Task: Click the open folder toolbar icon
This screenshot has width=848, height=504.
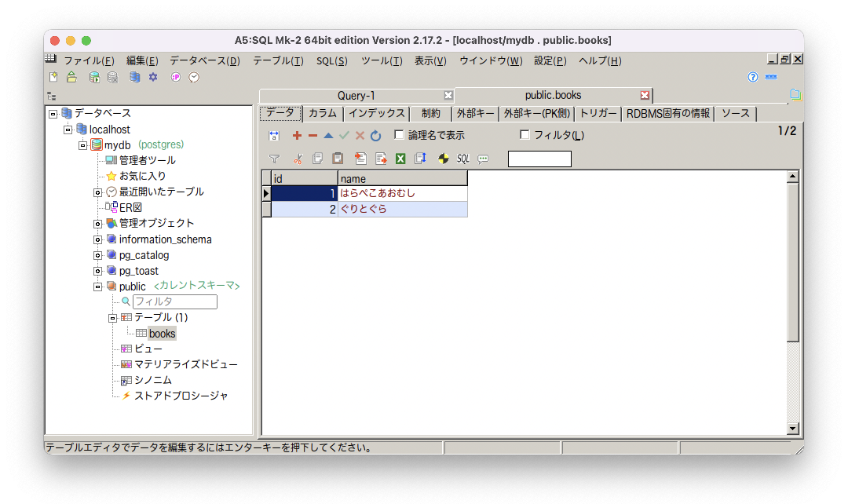Action: (x=71, y=78)
